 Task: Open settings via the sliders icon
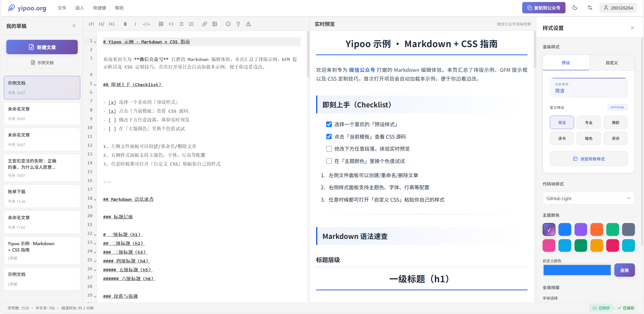tap(590, 8)
